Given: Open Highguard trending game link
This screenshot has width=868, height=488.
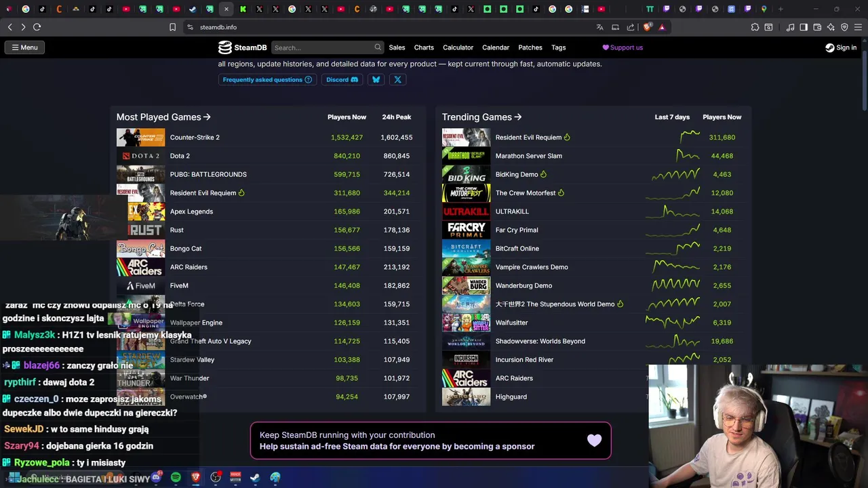Looking at the screenshot, I should coord(511,396).
